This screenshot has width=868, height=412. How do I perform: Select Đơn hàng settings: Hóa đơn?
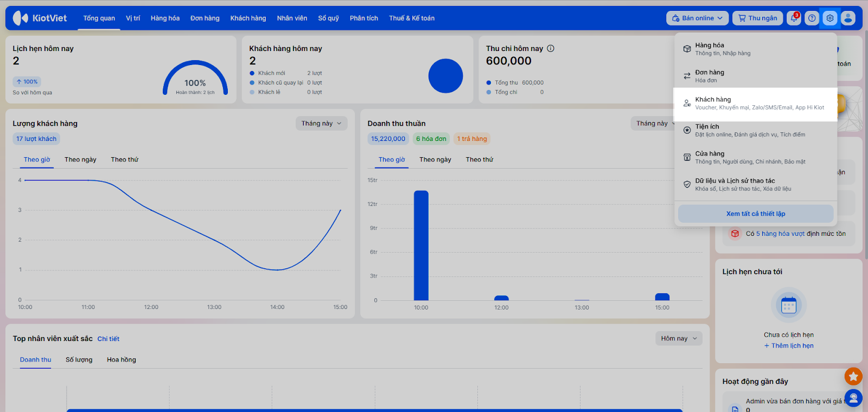coord(755,76)
